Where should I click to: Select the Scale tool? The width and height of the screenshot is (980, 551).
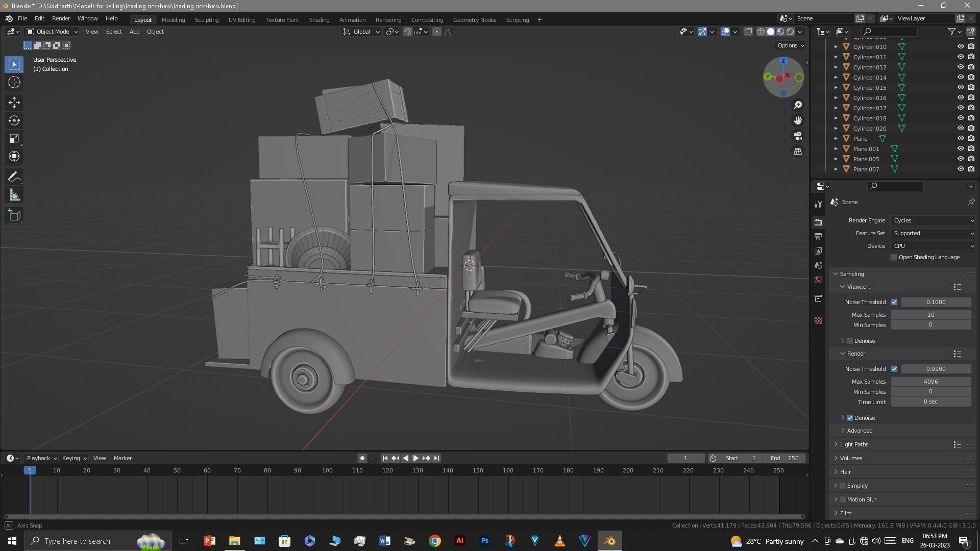coord(14,138)
